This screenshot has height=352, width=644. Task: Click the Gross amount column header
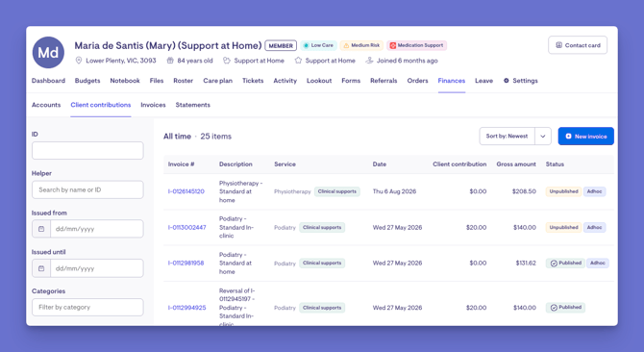coord(516,163)
